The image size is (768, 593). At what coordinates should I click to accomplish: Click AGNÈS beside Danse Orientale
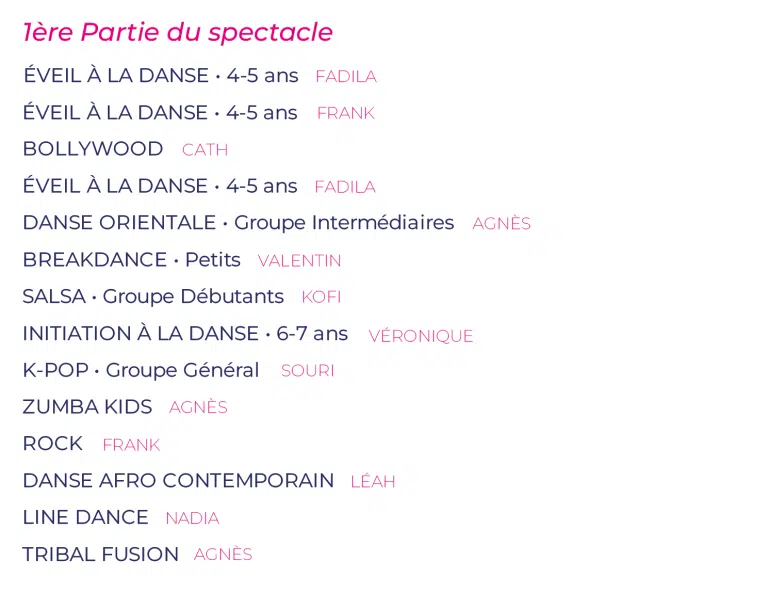coord(502,223)
